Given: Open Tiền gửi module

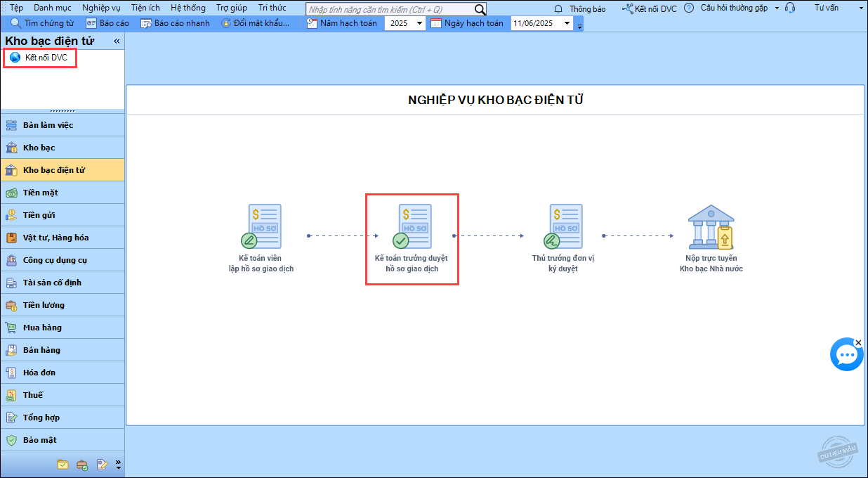Looking at the screenshot, I should pos(63,215).
